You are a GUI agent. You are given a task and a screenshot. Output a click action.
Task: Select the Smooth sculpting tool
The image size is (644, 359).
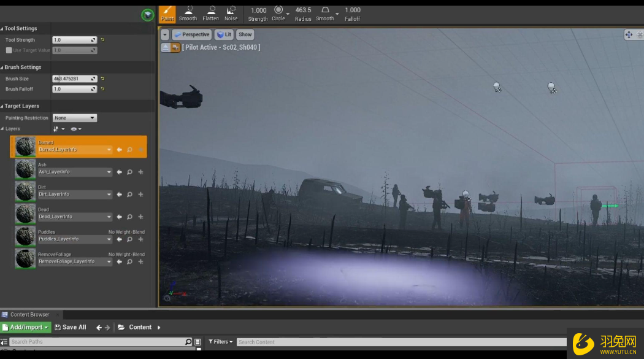coord(188,13)
